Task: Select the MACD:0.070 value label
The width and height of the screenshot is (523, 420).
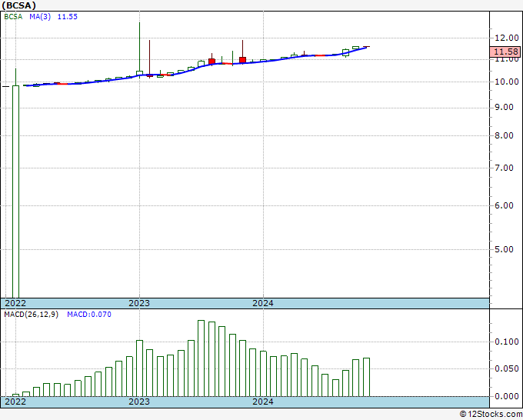Action: 88,315
